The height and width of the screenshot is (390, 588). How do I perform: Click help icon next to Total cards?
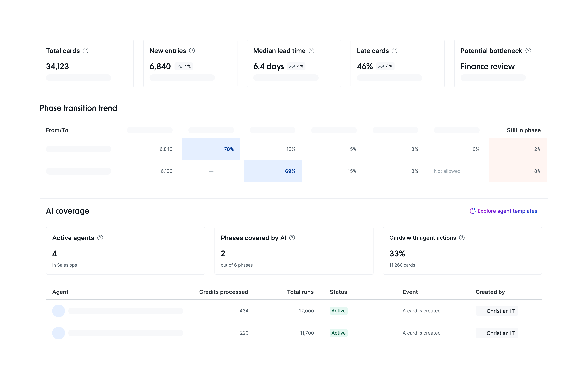[85, 51]
